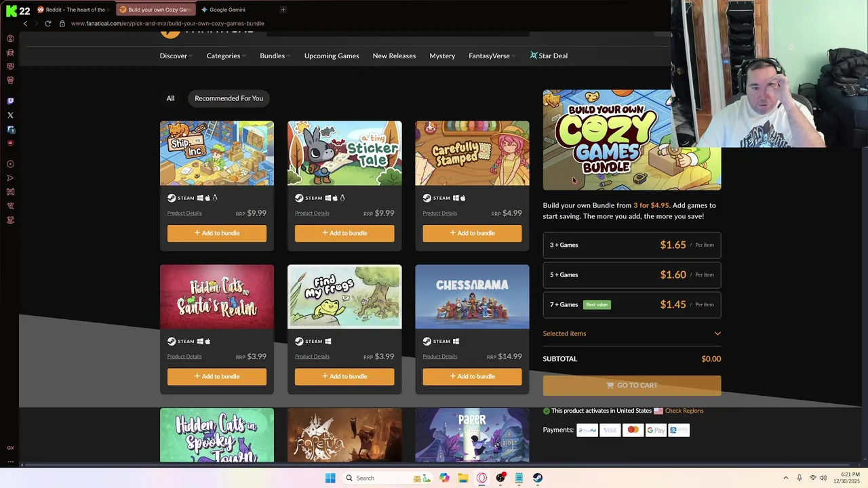Launch Copilot from the taskbar
This screenshot has width=868, height=488.
coord(444,478)
